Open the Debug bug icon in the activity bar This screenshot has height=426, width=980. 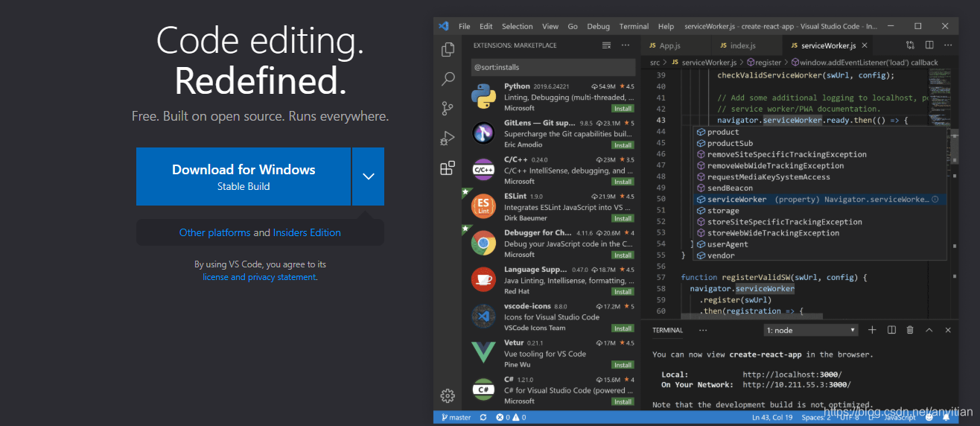click(x=448, y=138)
